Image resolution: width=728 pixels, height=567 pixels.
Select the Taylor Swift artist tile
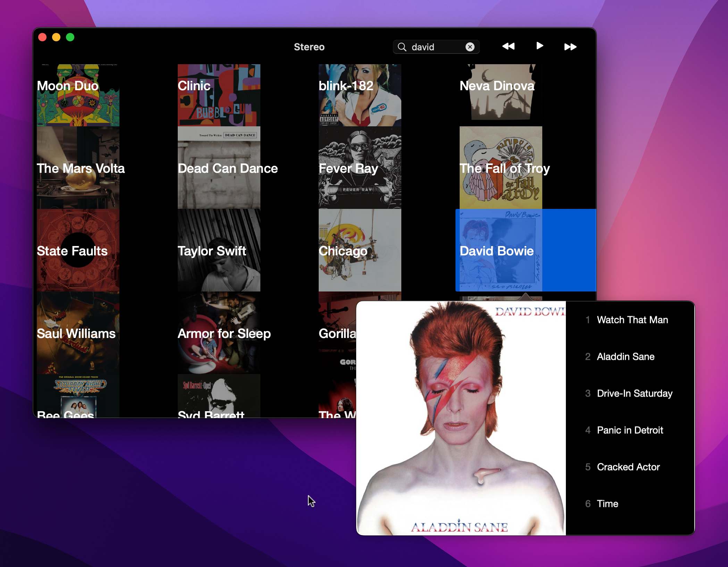219,250
